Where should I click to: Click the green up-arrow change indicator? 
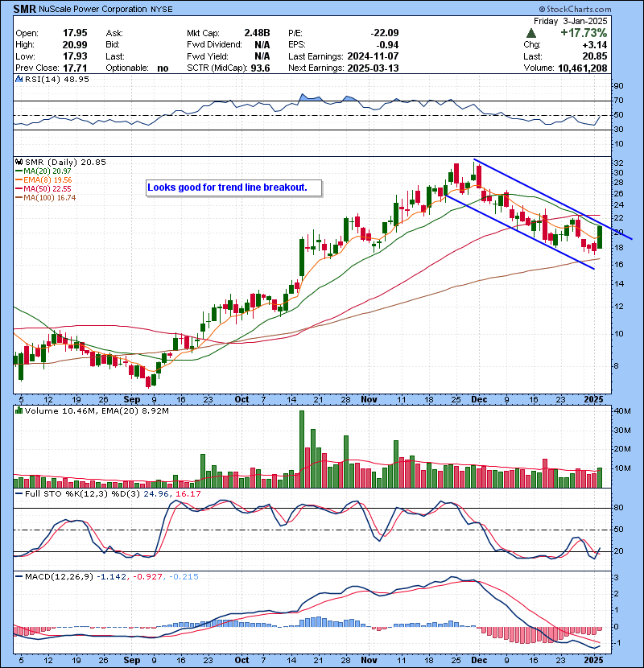pyautogui.click(x=531, y=33)
